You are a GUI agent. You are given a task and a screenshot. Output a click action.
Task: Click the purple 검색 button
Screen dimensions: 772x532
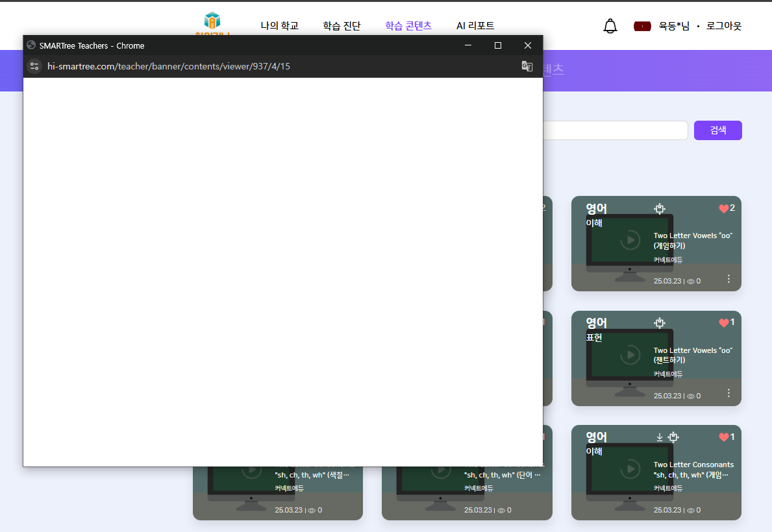pos(717,130)
